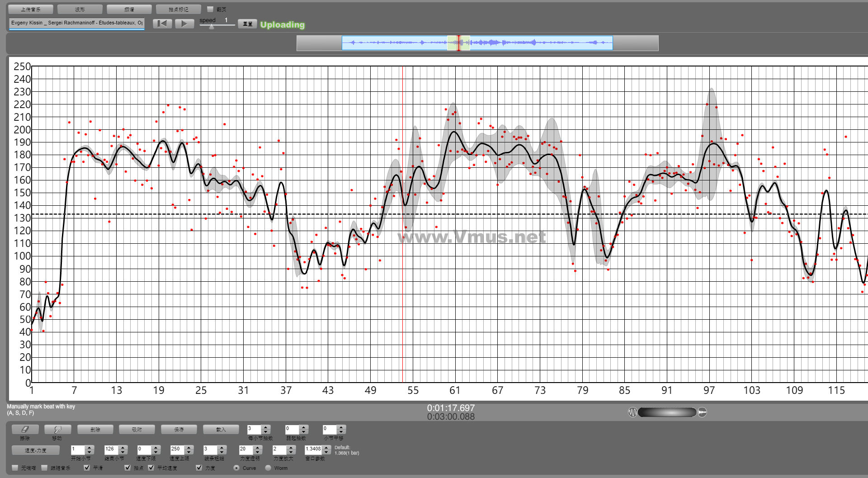Increase the 线条粗细 line thickness value
The width and height of the screenshot is (868, 478).
point(222,448)
